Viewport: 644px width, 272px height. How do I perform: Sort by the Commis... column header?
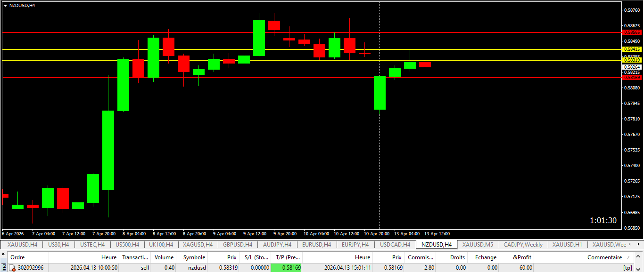click(421, 257)
